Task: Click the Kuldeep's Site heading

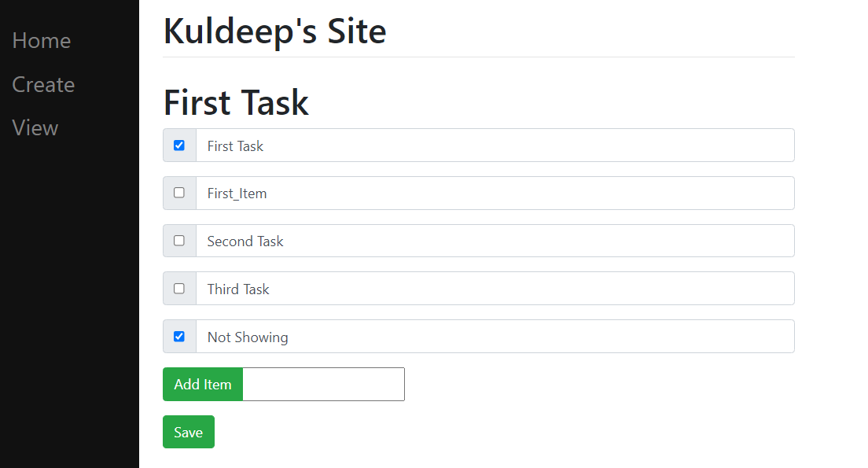Action: (274, 30)
